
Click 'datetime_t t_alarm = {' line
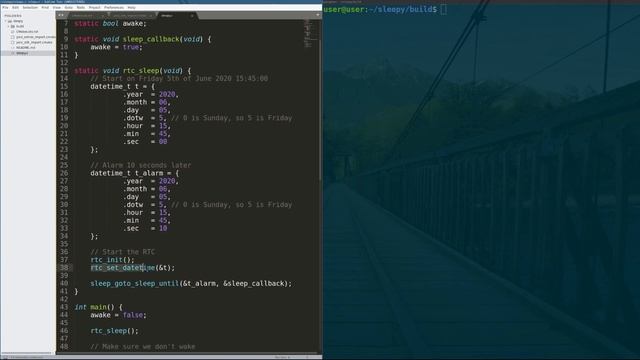135,173
